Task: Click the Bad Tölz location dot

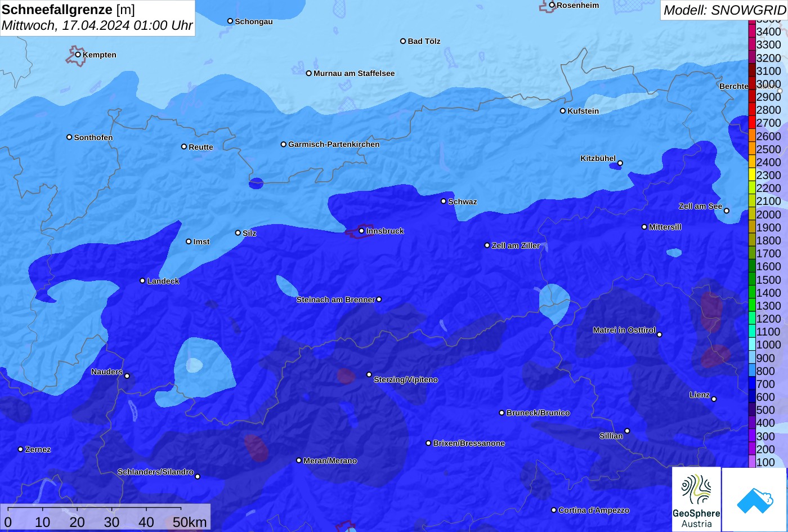Action: (403, 41)
